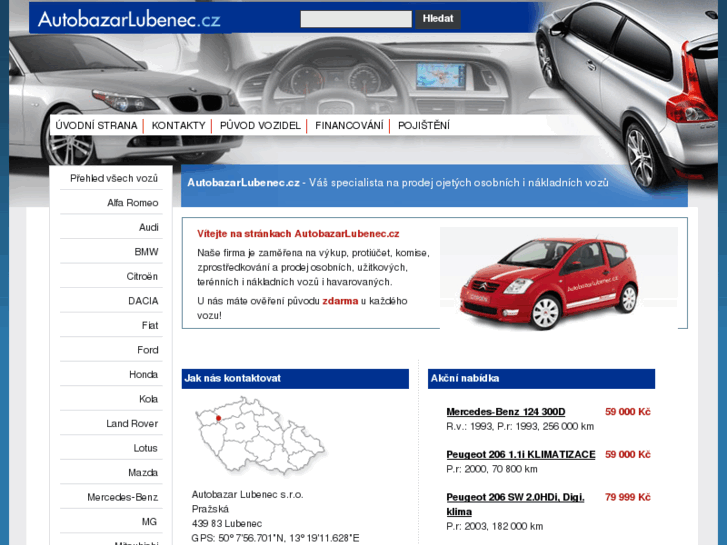Click the 'Pražská' street line
This screenshot has width=727, height=545.
[210, 509]
